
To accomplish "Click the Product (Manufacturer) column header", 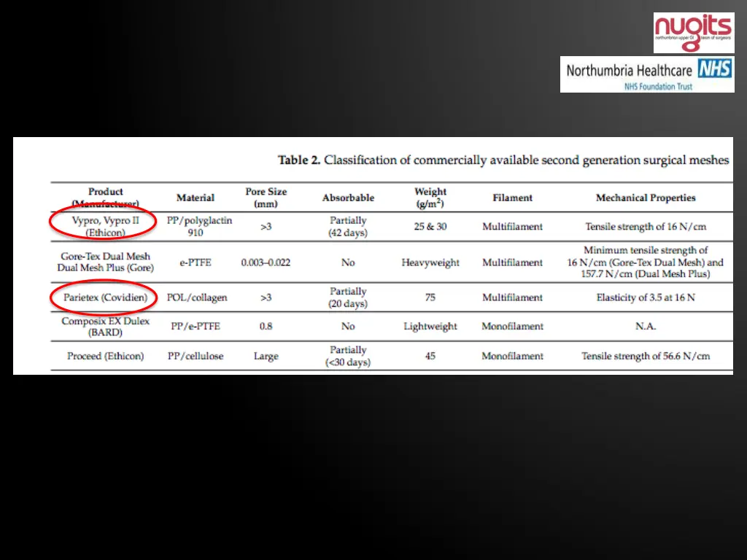I will pyautogui.click(x=105, y=197).
